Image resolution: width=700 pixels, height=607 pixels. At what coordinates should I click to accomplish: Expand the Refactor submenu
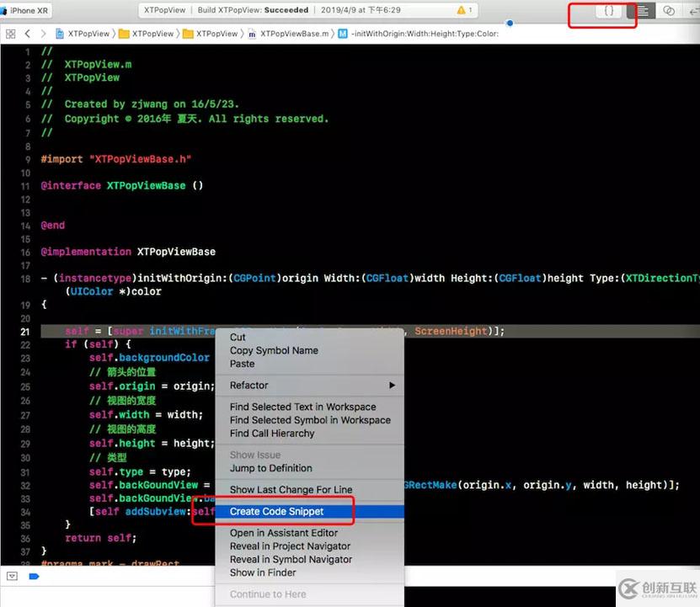tap(312, 386)
